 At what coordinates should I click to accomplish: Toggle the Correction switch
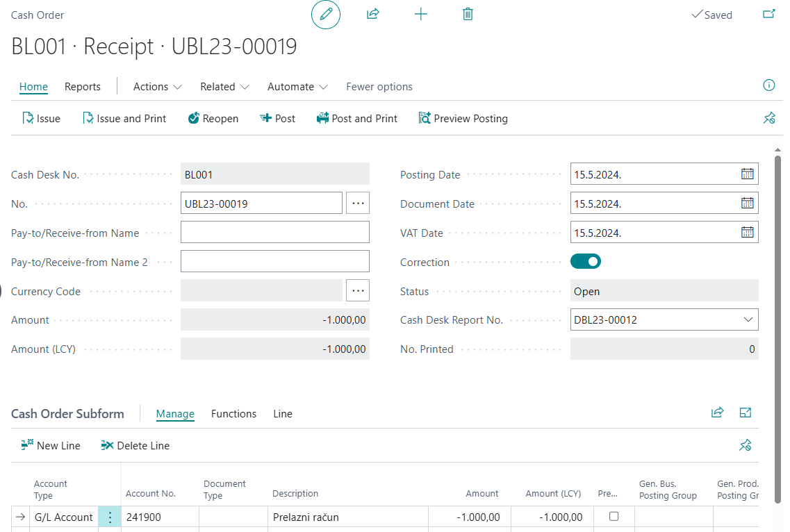pos(586,261)
